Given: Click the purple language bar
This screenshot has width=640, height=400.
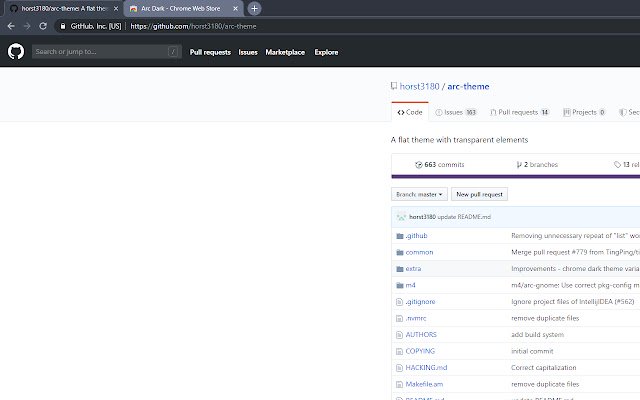Looking at the screenshot, I should [516, 177].
